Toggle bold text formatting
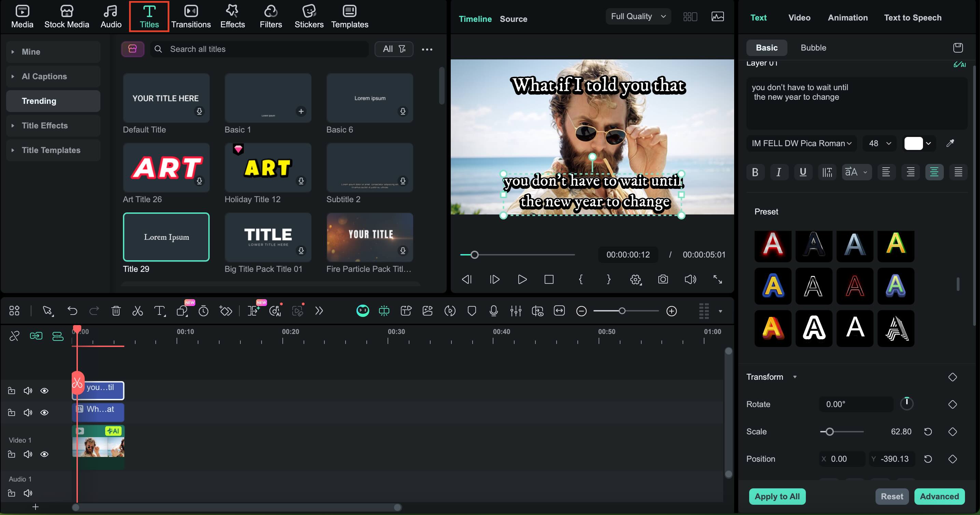Viewport: 980px width, 515px height. tap(755, 172)
